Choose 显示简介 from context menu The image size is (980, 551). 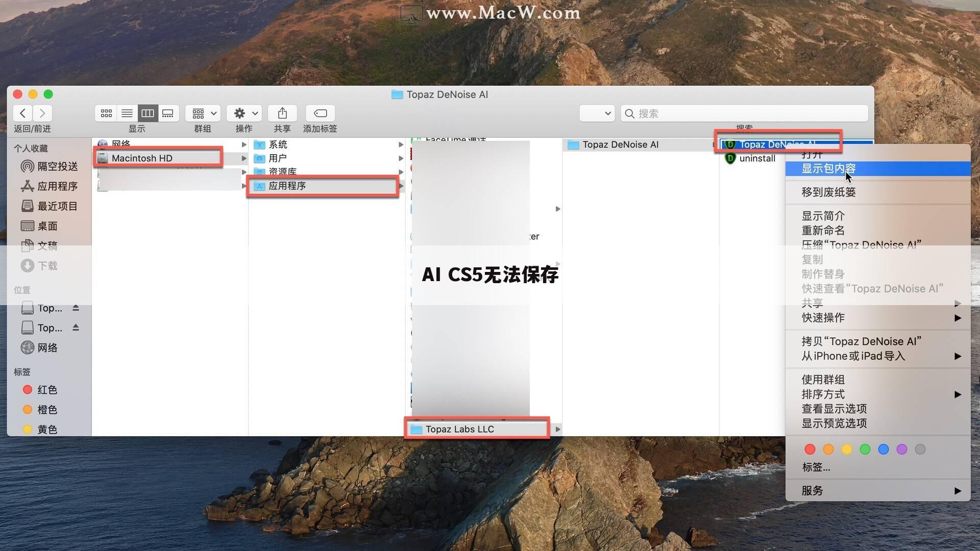coord(878,216)
